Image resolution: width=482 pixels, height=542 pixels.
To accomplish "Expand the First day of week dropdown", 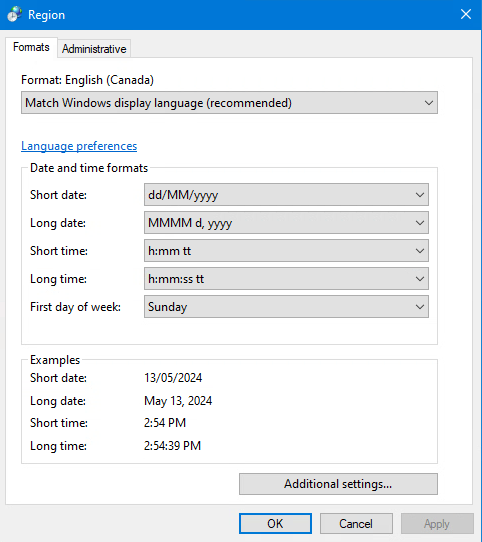I will (x=286, y=307).
